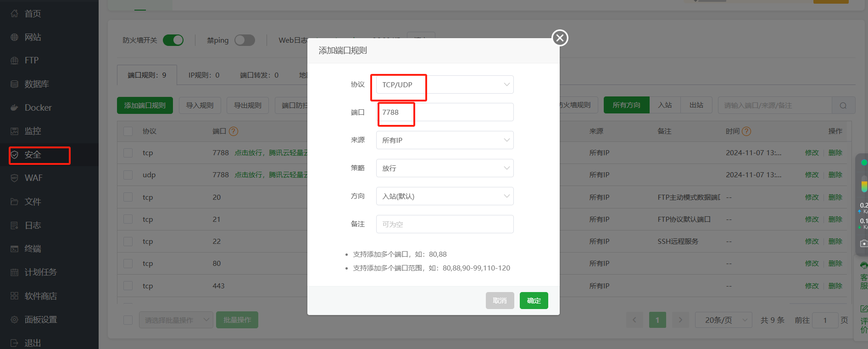Click the 导出规则 button
This screenshot has height=349, width=868.
248,105
